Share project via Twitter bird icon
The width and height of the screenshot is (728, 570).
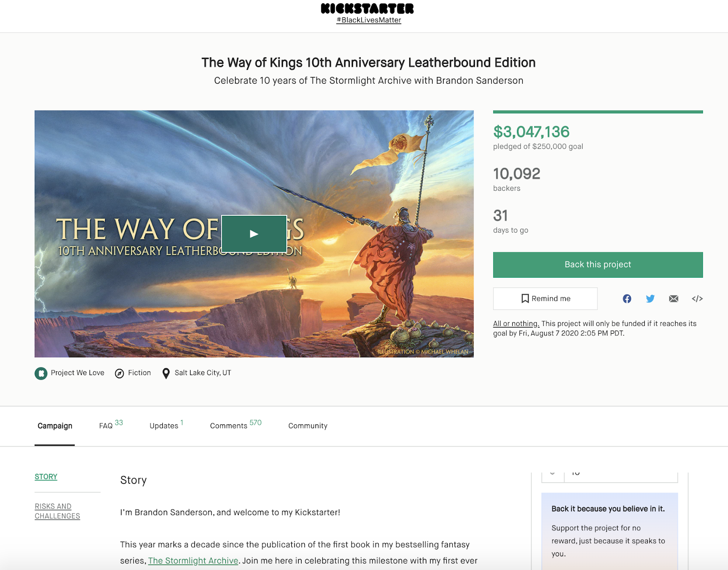coord(650,299)
